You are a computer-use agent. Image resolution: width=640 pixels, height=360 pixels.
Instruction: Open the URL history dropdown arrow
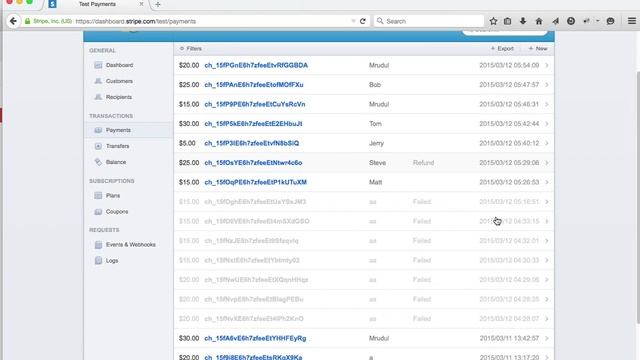(x=353, y=21)
